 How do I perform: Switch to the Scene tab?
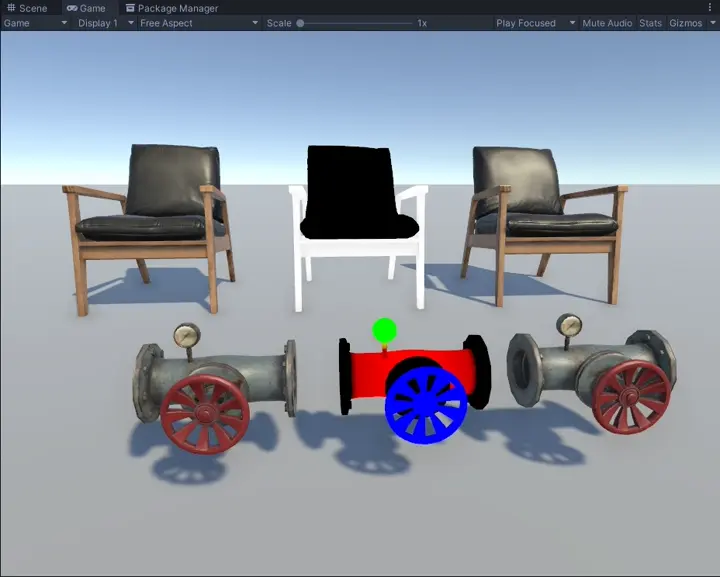27,8
